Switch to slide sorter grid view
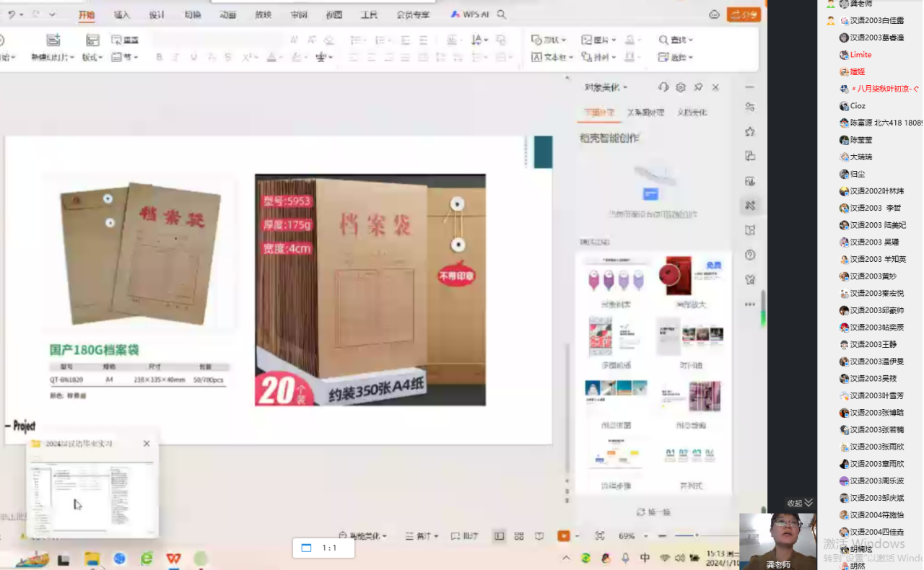924x570 pixels. [519, 536]
